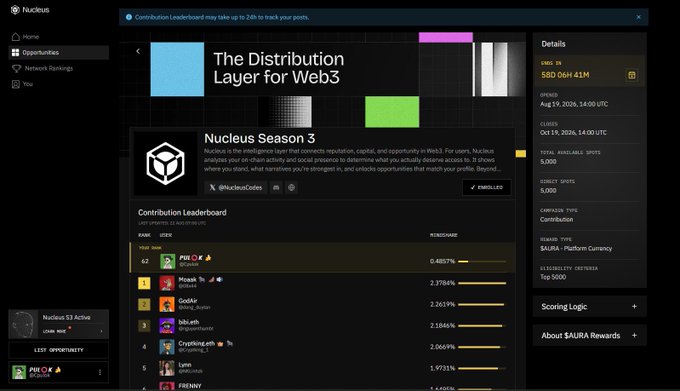The height and width of the screenshot is (391, 680).
Task: Open Network Rankings in the sidebar
Action: pyautogui.click(x=59, y=68)
